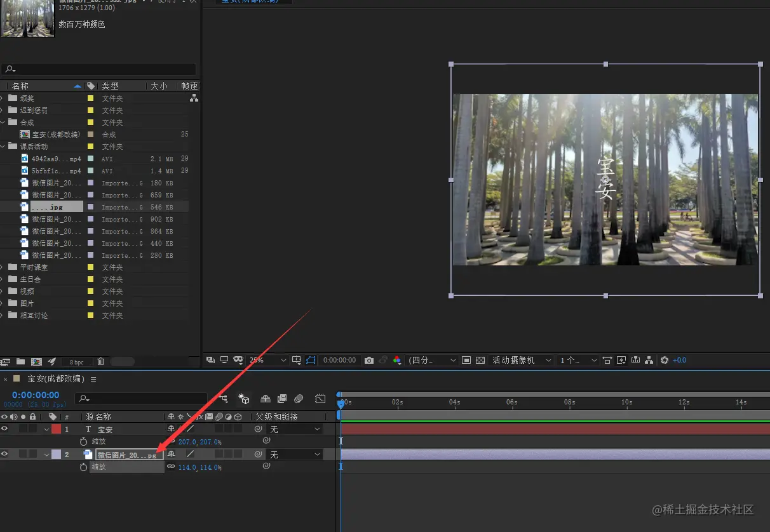Collapse layer 1 宝安 properties
The height and width of the screenshot is (532, 770).
[x=46, y=430]
